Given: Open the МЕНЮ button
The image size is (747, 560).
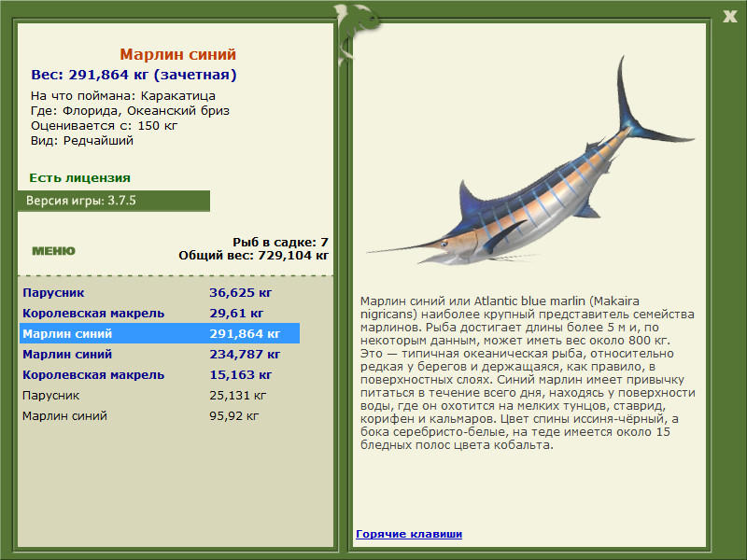Looking at the screenshot, I should (53, 251).
